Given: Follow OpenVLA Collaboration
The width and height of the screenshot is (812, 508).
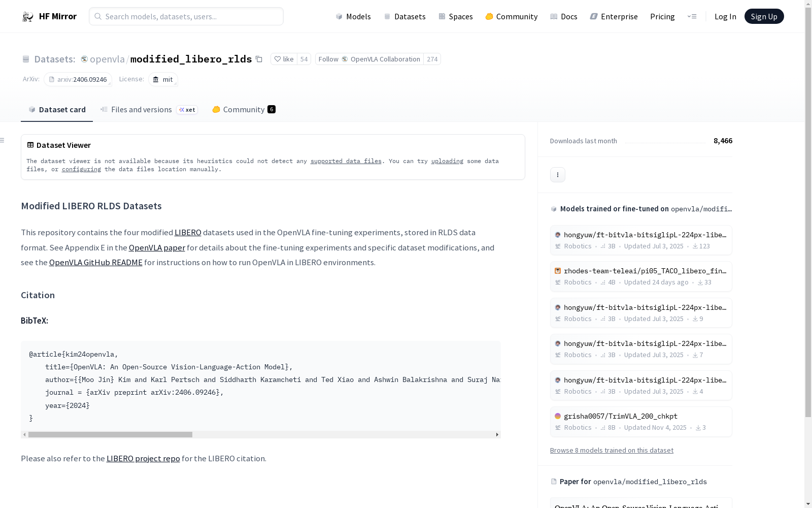Looking at the screenshot, I should [369, 59].
